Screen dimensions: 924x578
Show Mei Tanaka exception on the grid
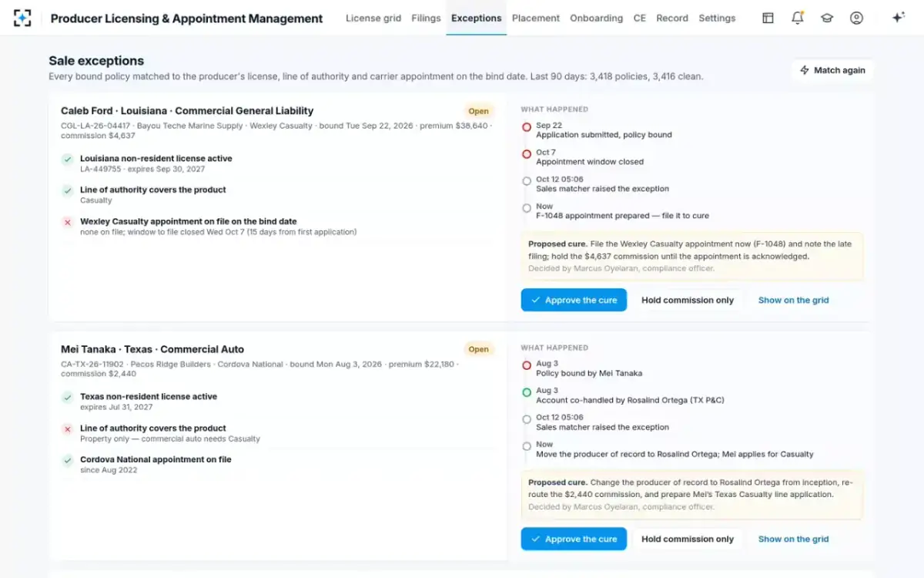pos(793,539)
